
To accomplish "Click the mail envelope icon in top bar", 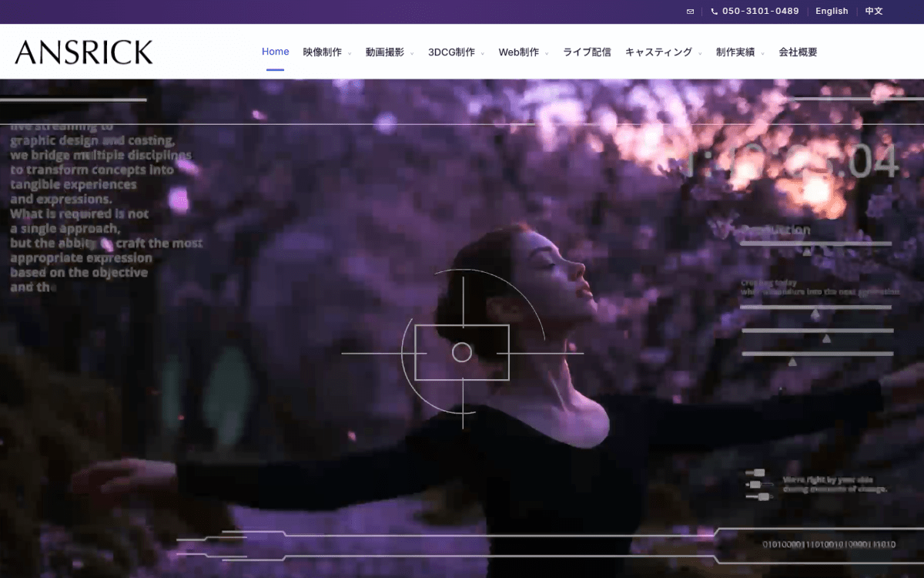I will pos(690,12).
